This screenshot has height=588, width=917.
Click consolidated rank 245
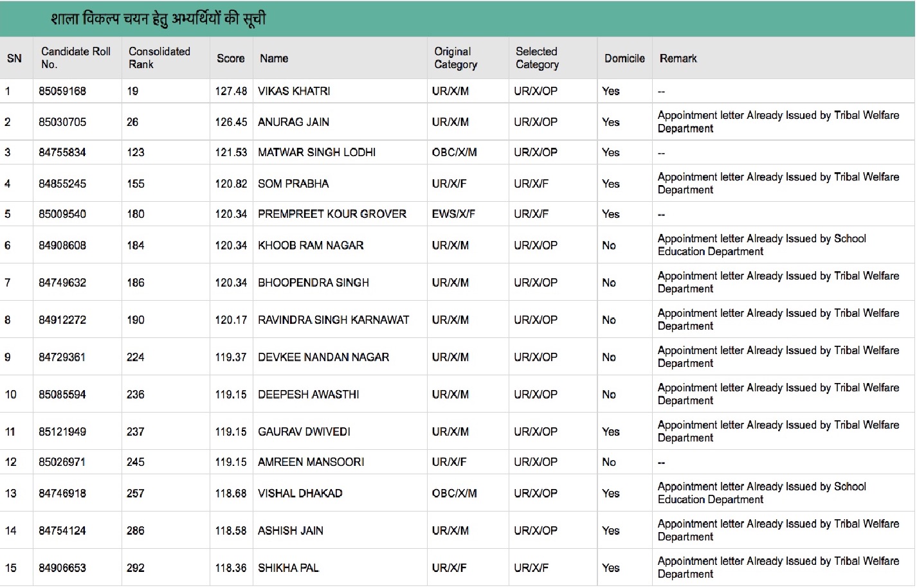click(136, 462)
